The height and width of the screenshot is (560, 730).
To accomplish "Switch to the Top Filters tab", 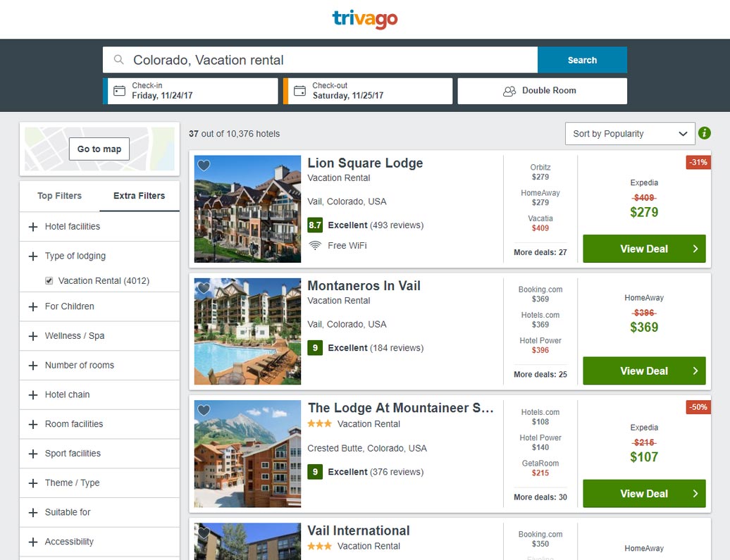I will [x=60, y=196].
